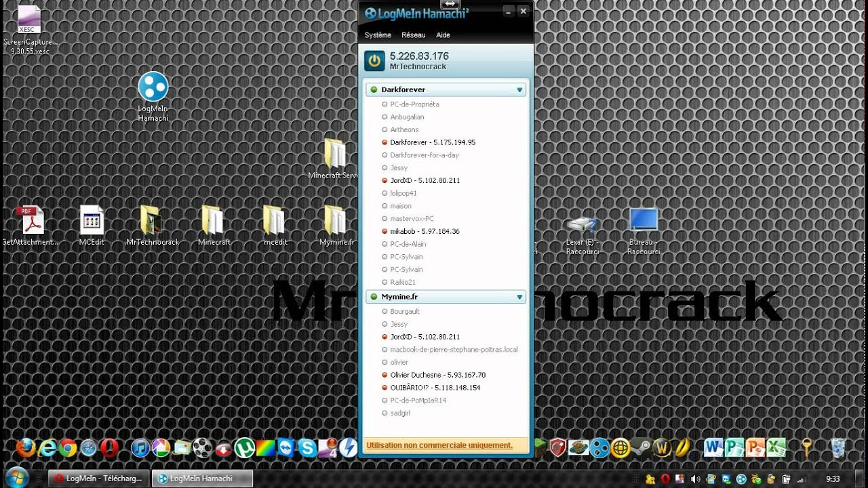Viewport: 868px width, 488px height.
Task: Select offline peer Darkforever-for-a-day
Action: pyautogui.click(x=425, y=155)
